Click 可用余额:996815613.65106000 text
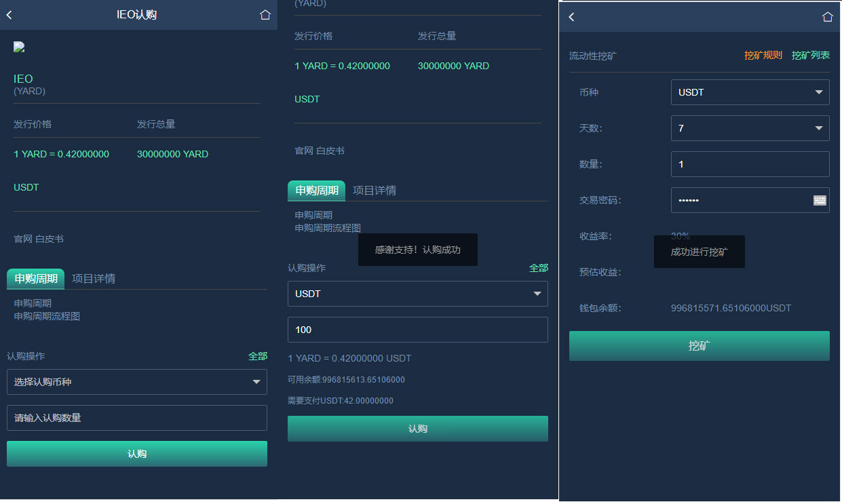Image resolution: width=842 pixels, height=504 pixels. tap(346, 380)
